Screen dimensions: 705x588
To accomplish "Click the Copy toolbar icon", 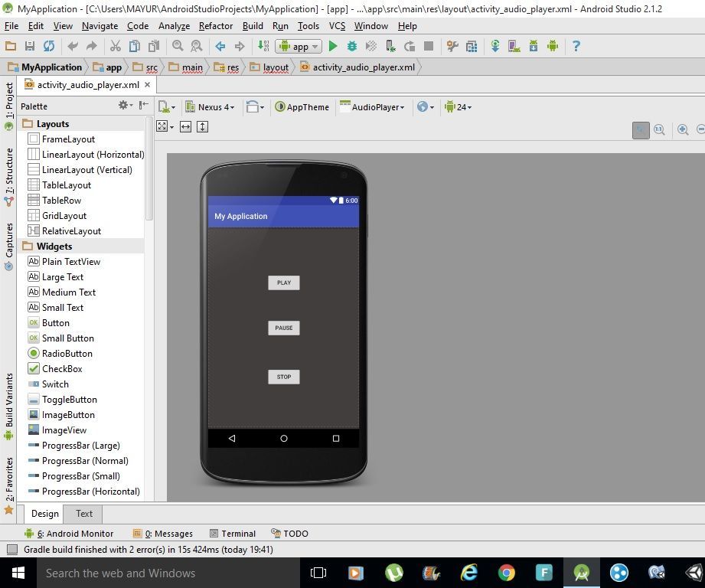I will [x=135, y=46].
